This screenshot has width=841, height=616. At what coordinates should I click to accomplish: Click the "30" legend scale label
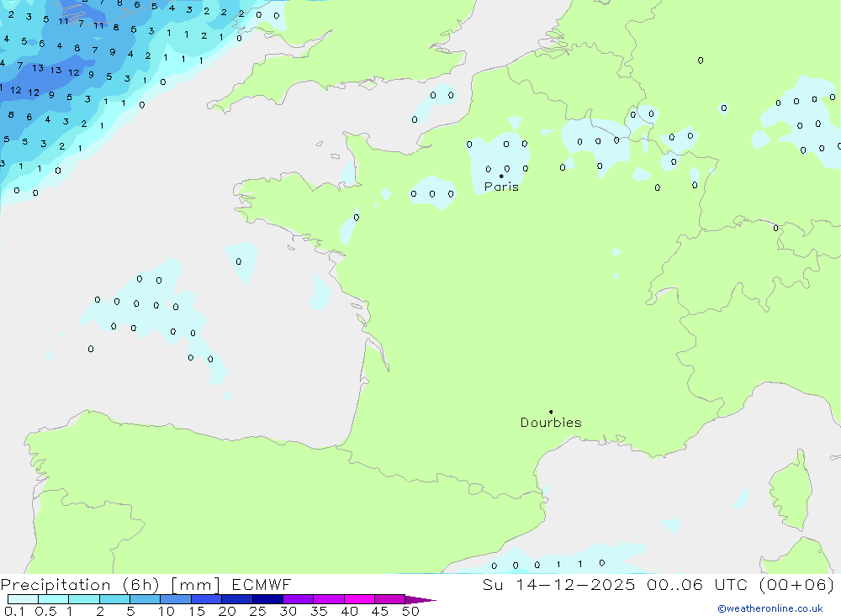(x=288, y=611)
